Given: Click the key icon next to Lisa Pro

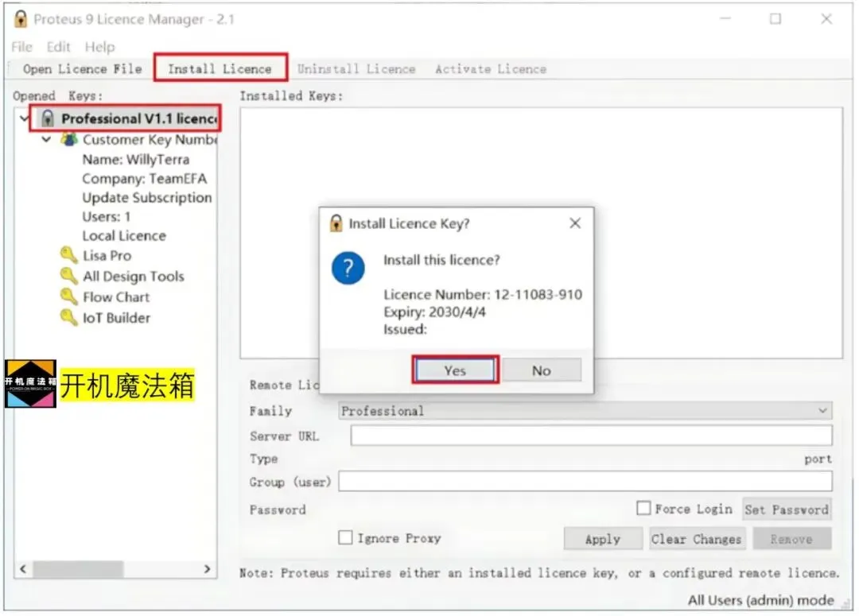Looking at the screenshot, I should (x=69, y=255).
